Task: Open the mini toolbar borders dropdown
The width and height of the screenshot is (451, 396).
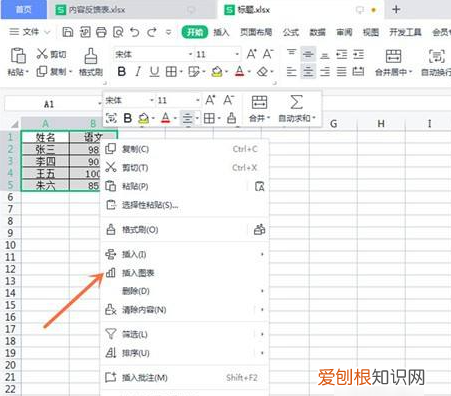Action: [219, 118]
